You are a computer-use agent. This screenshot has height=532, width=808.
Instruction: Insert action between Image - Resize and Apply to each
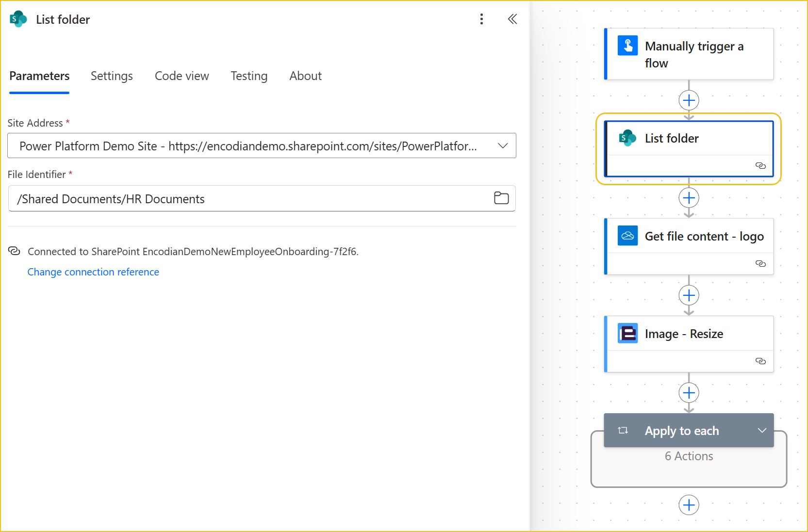689,393
